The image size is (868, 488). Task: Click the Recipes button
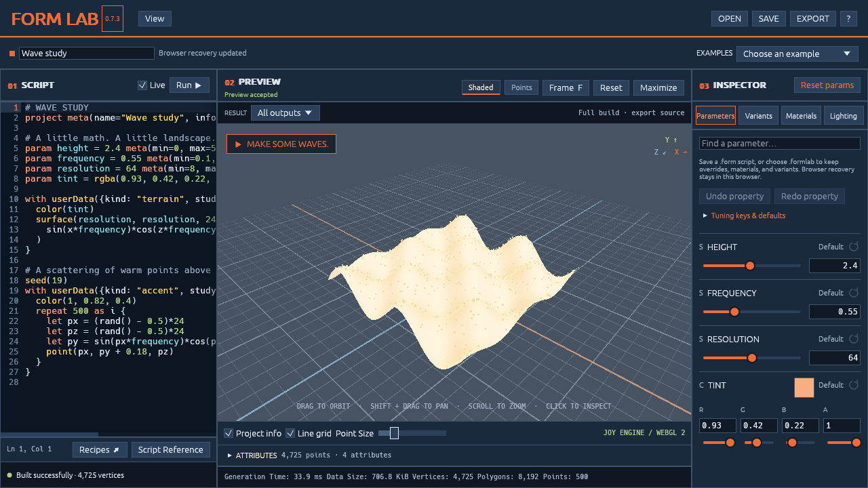[99, 449]
